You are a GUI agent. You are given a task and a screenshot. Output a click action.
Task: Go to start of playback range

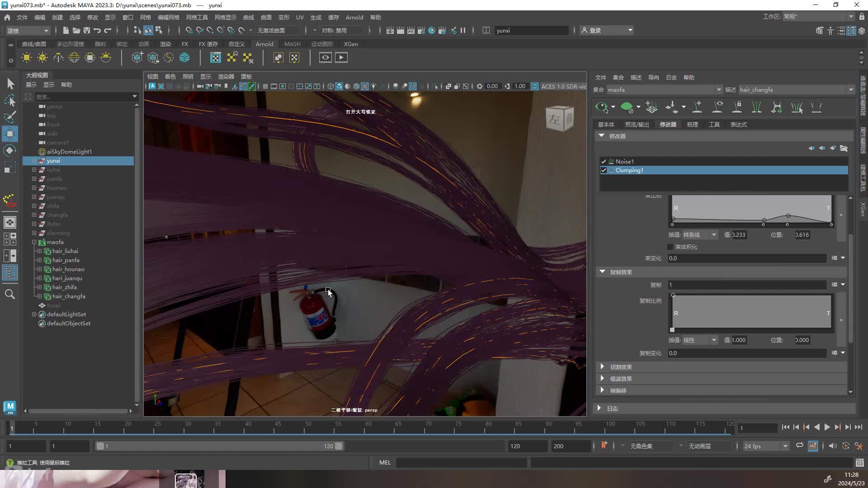(786, 427)
